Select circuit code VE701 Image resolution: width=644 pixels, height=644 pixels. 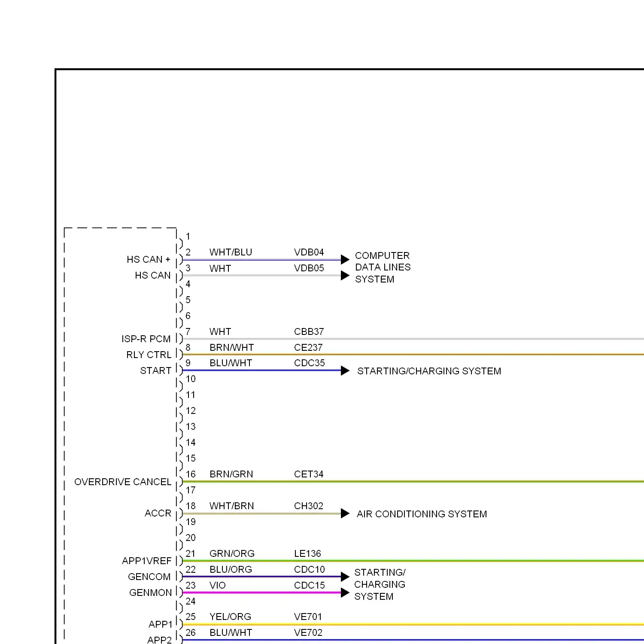[x=308, y=617]
